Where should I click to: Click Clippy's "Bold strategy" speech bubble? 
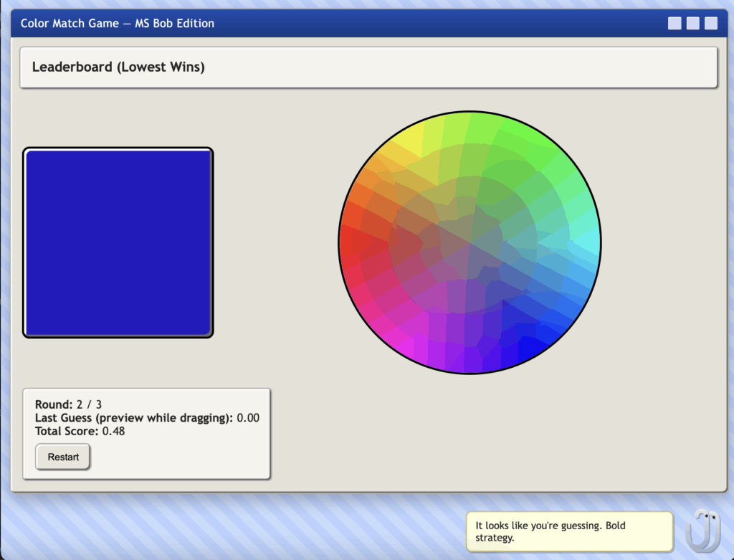[569, 531]
